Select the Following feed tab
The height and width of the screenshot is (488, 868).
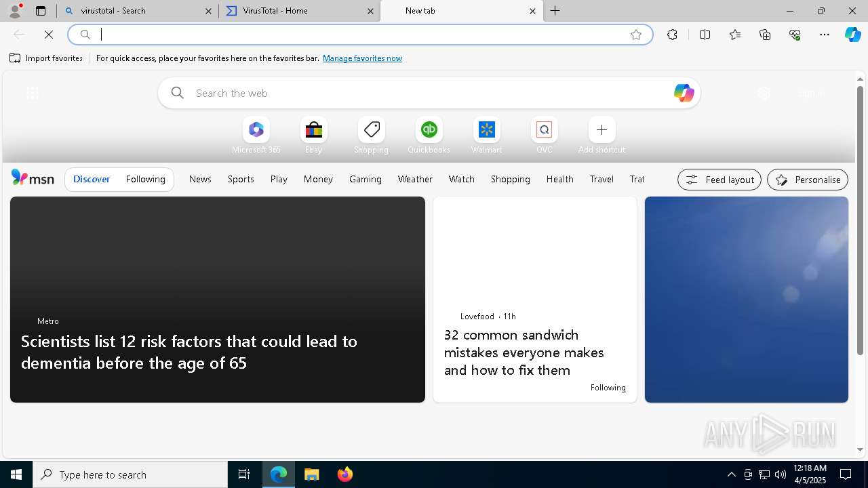(145, 179)
